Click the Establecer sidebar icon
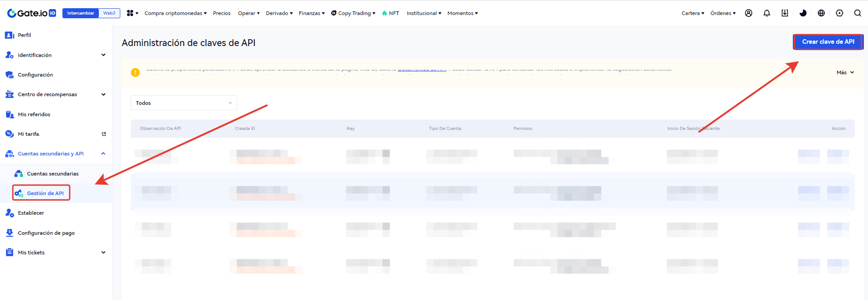Screen dimensions: 868x300 coord(10,213)
